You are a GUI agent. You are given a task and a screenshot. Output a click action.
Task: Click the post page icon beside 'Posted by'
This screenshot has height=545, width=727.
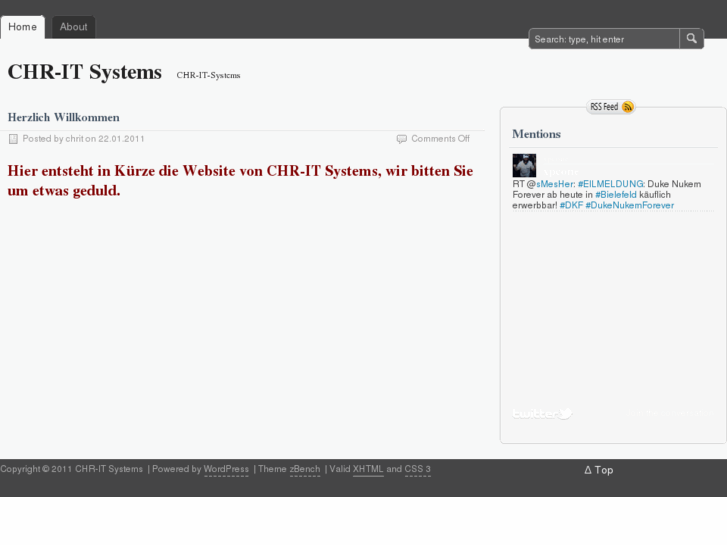tap(13, 139)
